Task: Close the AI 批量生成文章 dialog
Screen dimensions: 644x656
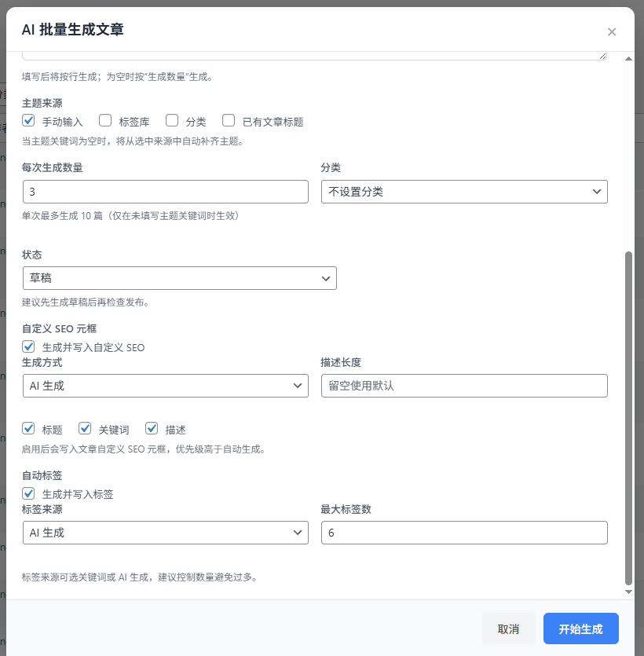Action: [x=612, y=32]
